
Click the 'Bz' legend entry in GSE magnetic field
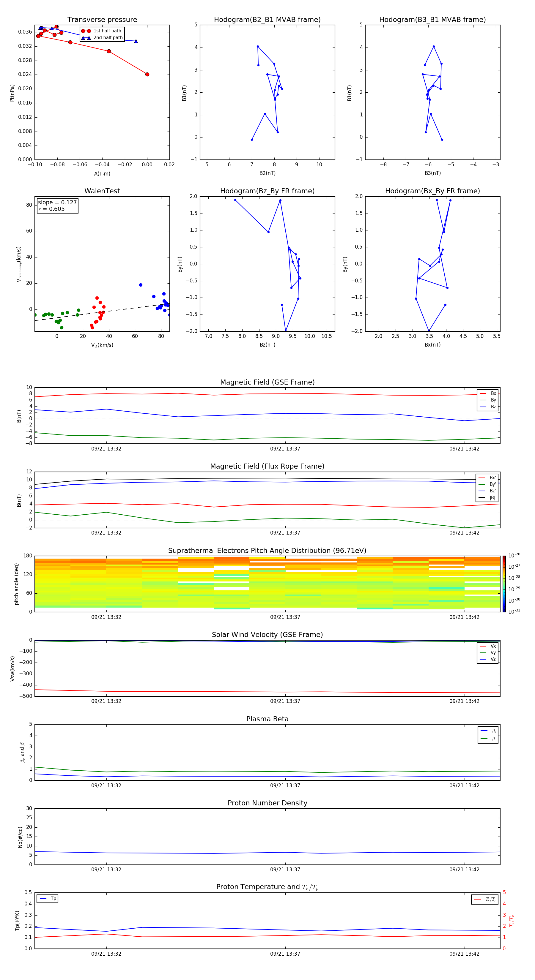tap(488, 407)
